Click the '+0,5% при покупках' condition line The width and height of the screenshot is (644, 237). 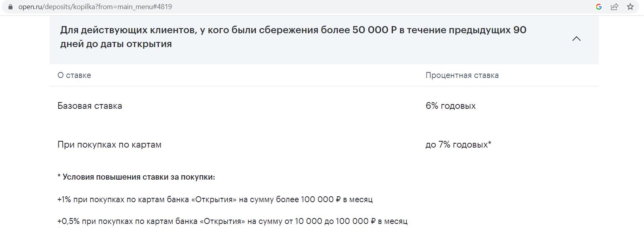(232, 221)
